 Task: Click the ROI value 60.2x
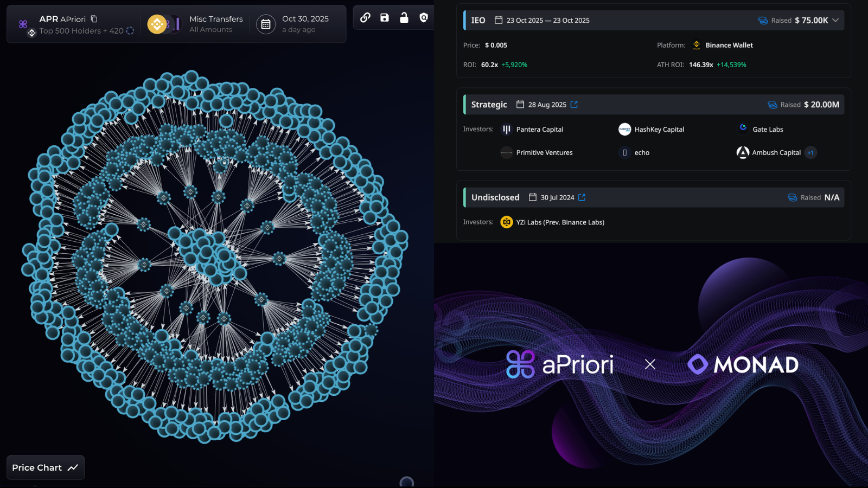[489, 65]
